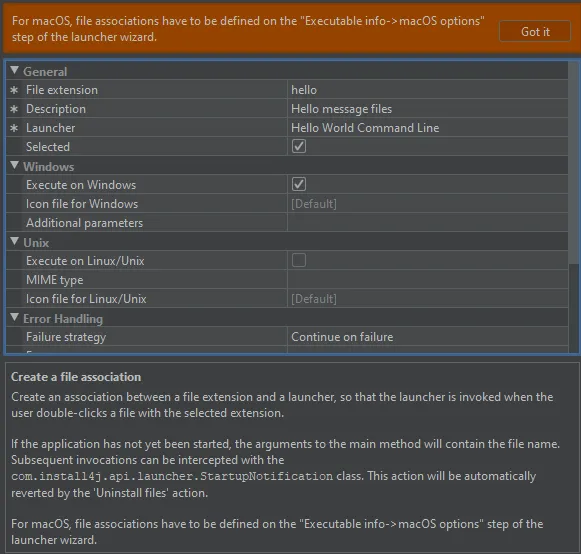This screenshot has height=554, width=581.
Task: Select the 'MIME type' label
Action: point(54,280)
